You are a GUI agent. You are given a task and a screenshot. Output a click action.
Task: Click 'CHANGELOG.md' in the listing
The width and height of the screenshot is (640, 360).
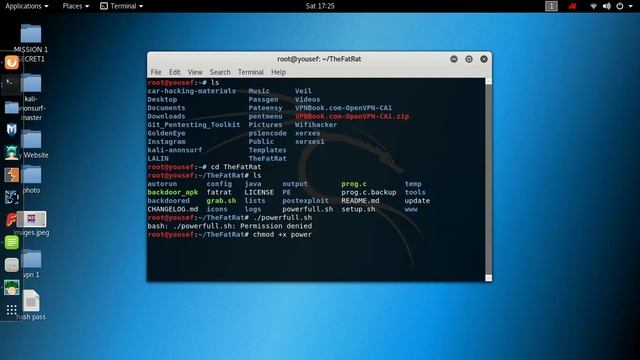173,209
